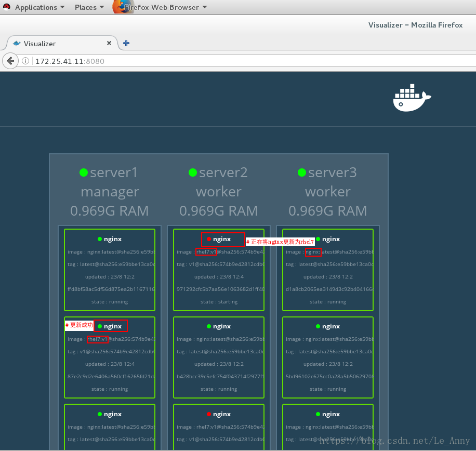Click the tag v1@sha256 line in server2's first container

click(x=220, y=264)
